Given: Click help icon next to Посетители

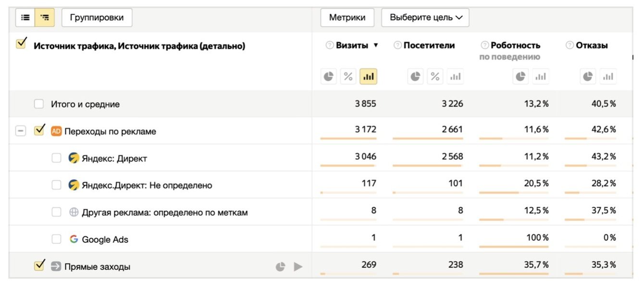Looking at the screenshot, I should [x=397, y=46].
